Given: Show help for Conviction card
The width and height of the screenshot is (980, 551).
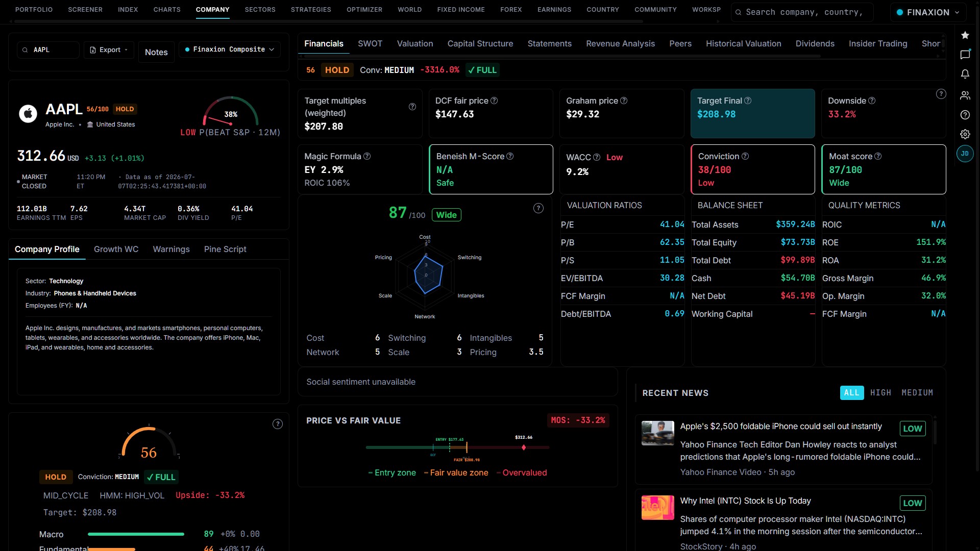Looking at the screenshot, I should coord(745,156).
